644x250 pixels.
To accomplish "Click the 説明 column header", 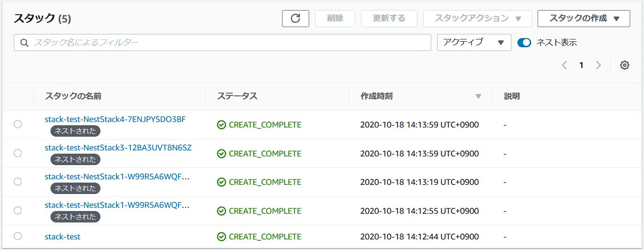I will click(x=512, y=96).
